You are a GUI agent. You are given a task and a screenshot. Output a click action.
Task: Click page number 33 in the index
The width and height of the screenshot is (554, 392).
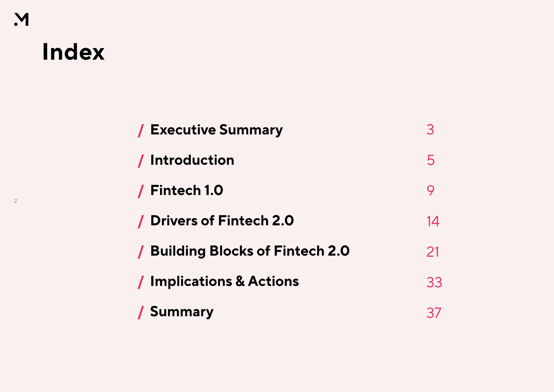pyautogui.click(x=434, y=282)
